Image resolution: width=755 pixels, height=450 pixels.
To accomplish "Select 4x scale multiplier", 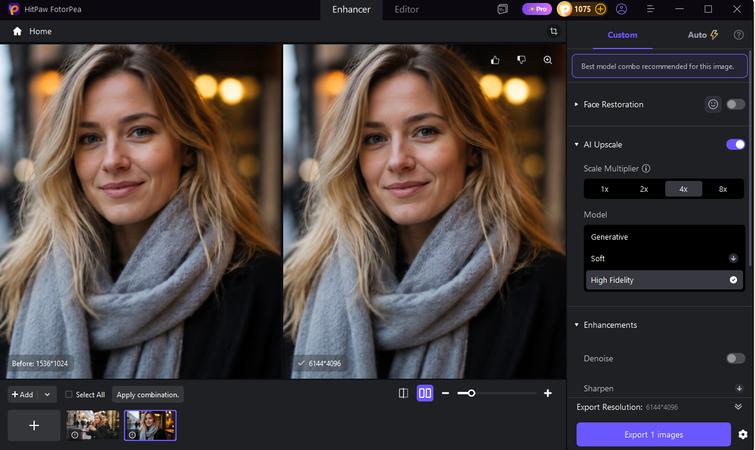I will click(683, 189).
